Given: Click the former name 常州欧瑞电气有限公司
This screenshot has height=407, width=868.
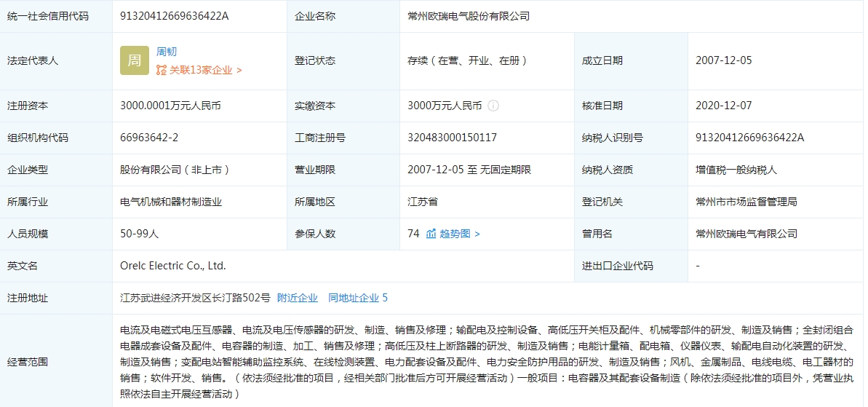Looking at the screenshot, I should tap(746, 234).
